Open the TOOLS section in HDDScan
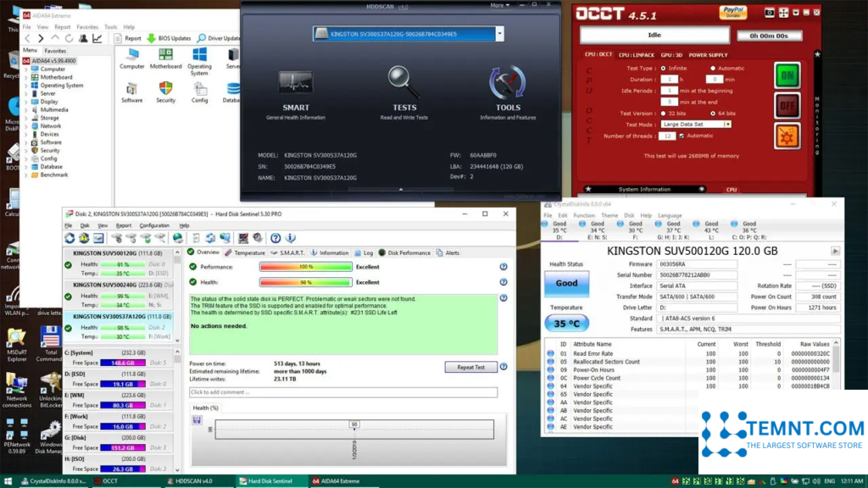The width and height of the screenshot is (868, 488). click(507, 83)
